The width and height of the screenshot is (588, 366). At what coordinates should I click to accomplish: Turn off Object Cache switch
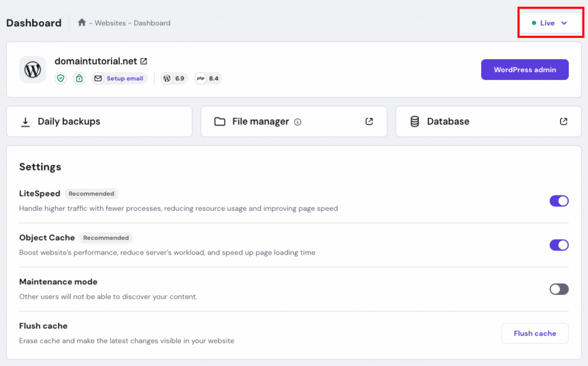click(559, 245)
